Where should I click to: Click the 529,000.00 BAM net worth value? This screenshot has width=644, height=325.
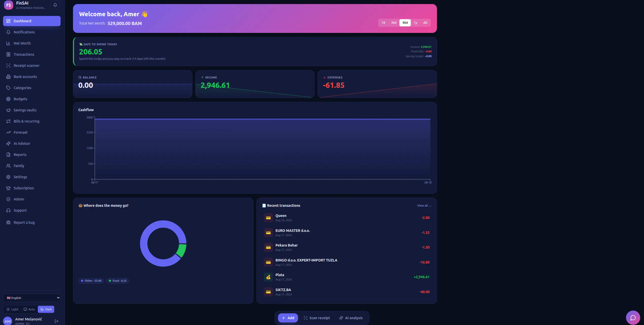(x=125, y=23)
